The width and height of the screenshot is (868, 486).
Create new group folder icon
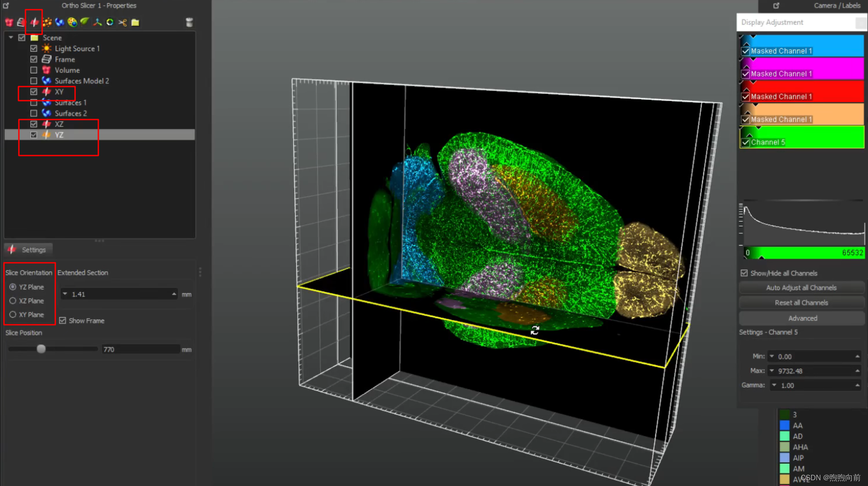pos(135,22)
